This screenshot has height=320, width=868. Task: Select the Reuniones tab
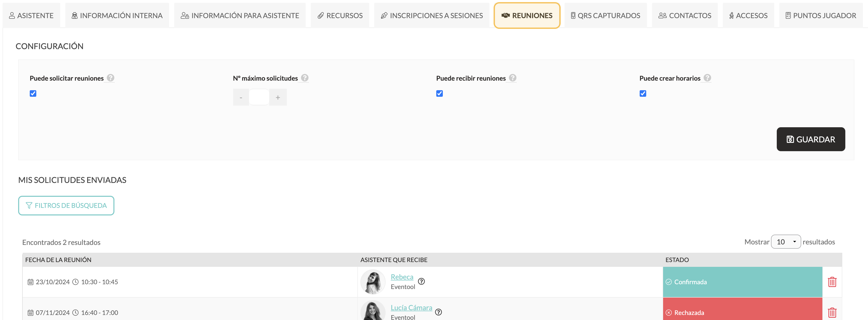pos(527,15)
